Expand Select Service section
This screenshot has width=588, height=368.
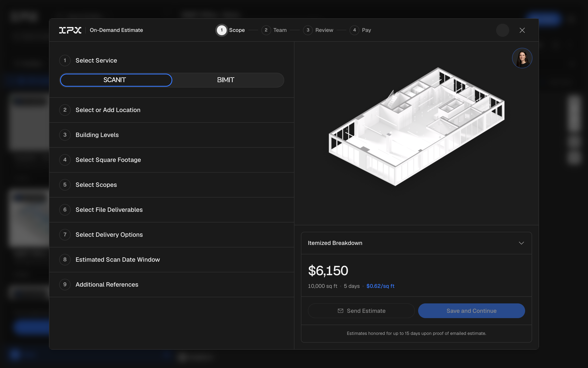click(171, 60)
